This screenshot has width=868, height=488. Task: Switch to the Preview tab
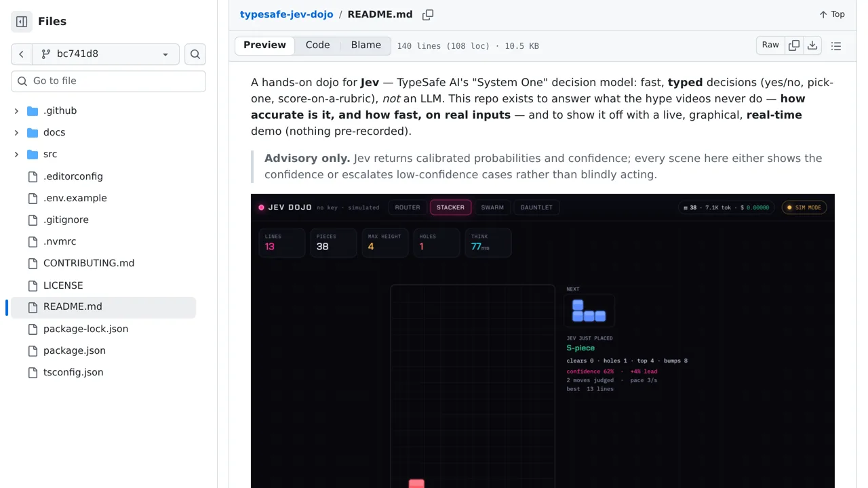[265, 45]
